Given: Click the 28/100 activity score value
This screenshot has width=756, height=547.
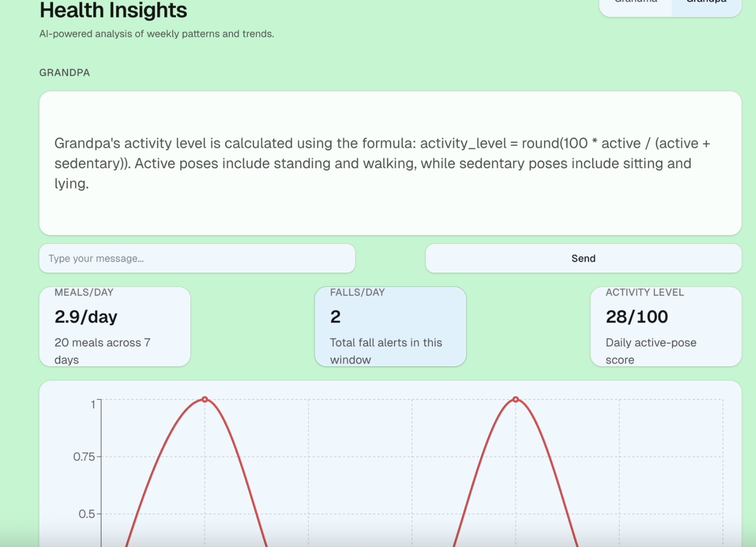Looking at the screenshot, I should pyautogui.click(x=637, y=317).
